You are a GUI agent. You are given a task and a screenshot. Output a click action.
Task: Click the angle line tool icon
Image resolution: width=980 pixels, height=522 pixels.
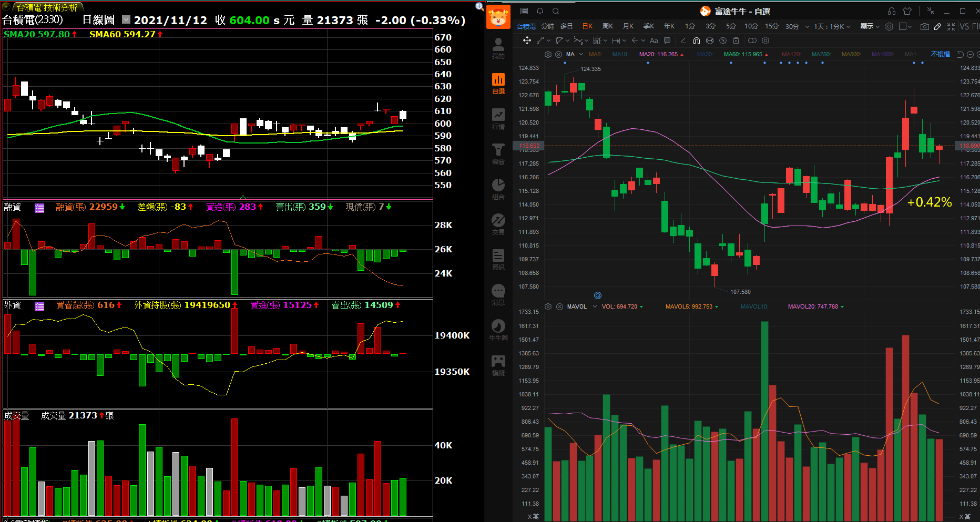coord(683,40)
